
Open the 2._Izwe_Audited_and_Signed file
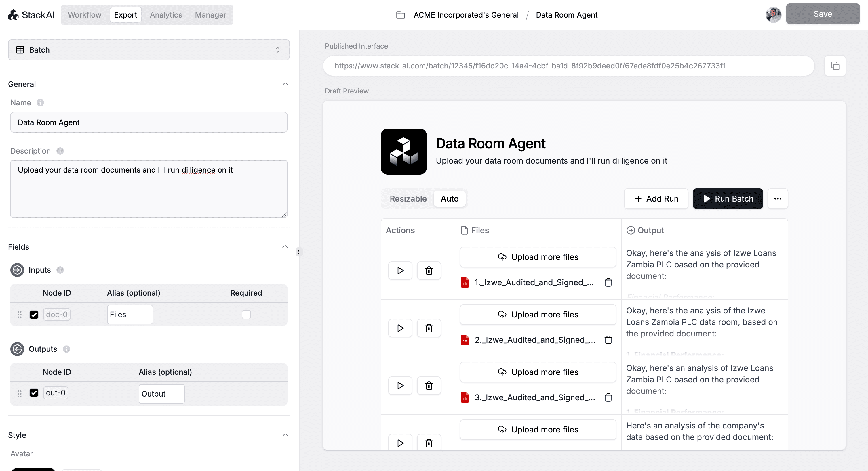coord(534,340)
